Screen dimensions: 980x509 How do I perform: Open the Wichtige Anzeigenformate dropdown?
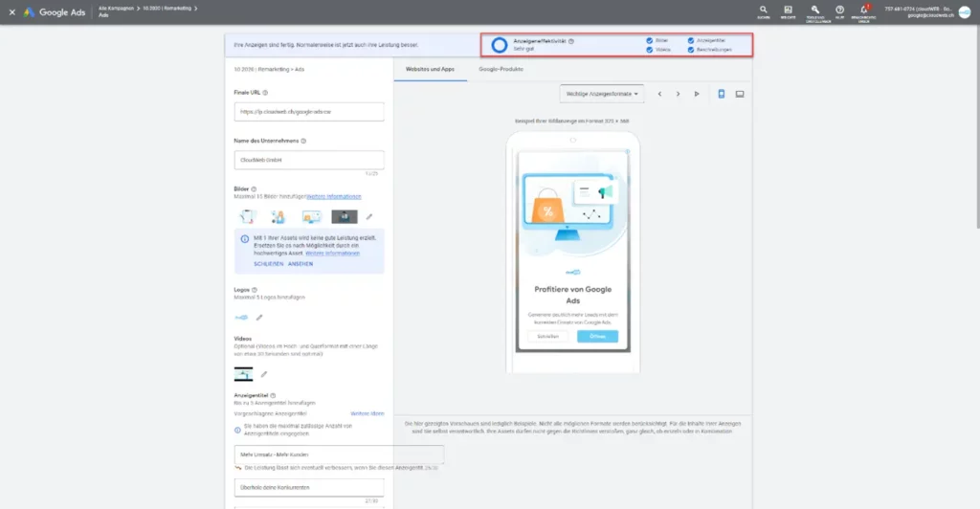coord(602,94)
